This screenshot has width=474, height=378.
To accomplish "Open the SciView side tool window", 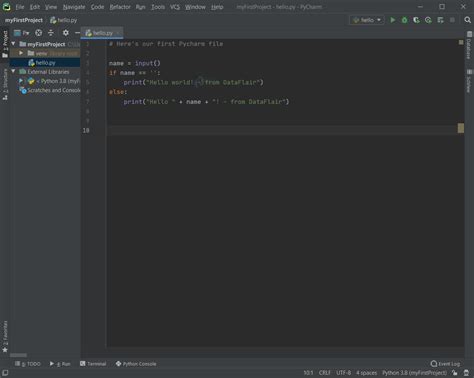I will (469, 81).
